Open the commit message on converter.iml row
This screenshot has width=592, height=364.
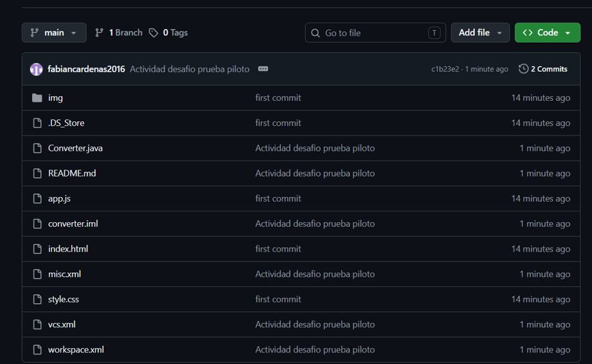315,223
